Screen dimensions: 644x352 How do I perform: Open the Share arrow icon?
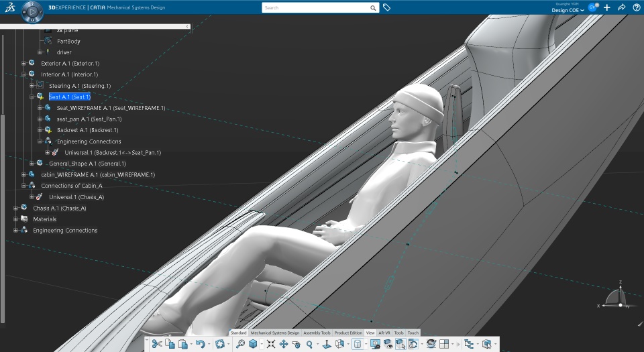[x=621, y=7]
